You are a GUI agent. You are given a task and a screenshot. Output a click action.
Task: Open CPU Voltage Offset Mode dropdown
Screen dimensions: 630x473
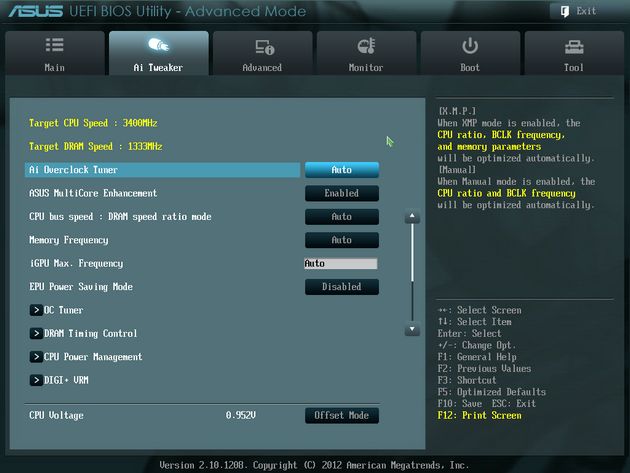342,415
